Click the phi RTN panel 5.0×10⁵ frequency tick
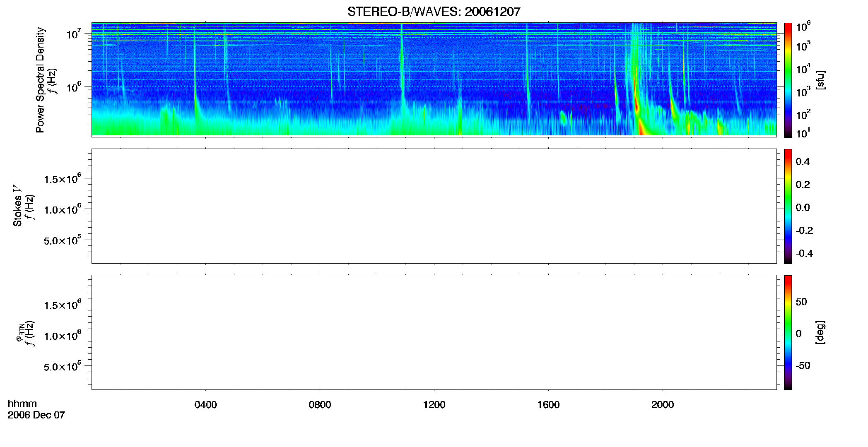Viewport: 868px width, 447px height. (x=63, y=367)
